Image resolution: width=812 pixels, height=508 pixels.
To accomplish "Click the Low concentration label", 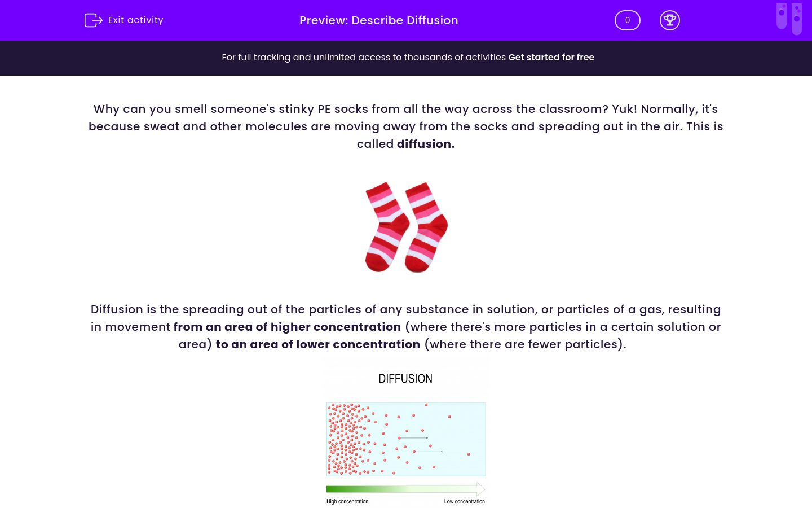I will [x=464, y=501].
